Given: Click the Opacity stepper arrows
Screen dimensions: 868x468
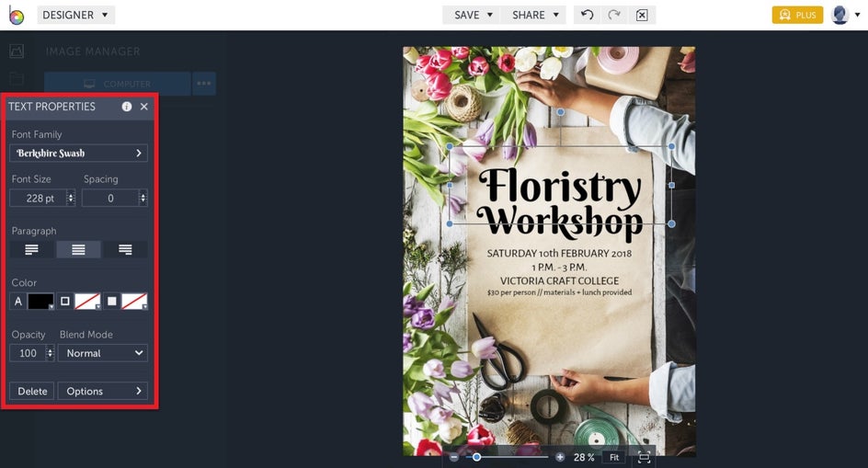Looking at the screenshot, I should (x=51, y=353).
